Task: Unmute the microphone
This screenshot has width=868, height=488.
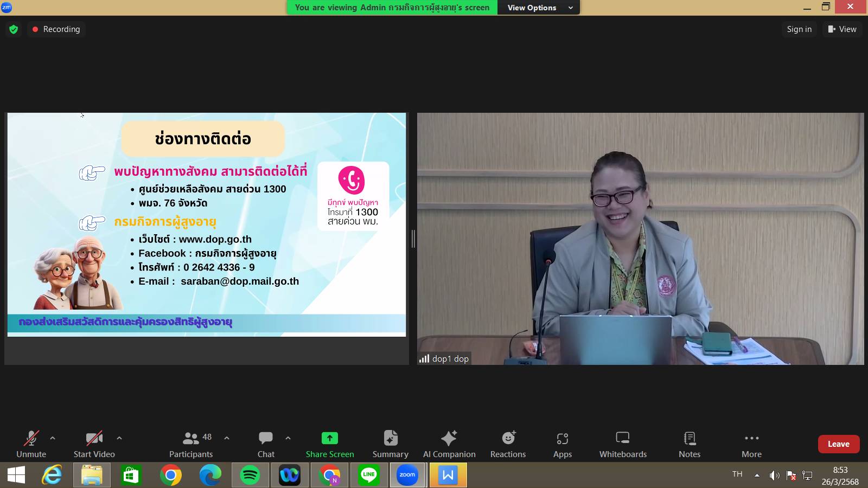Action: coord(31,444)
